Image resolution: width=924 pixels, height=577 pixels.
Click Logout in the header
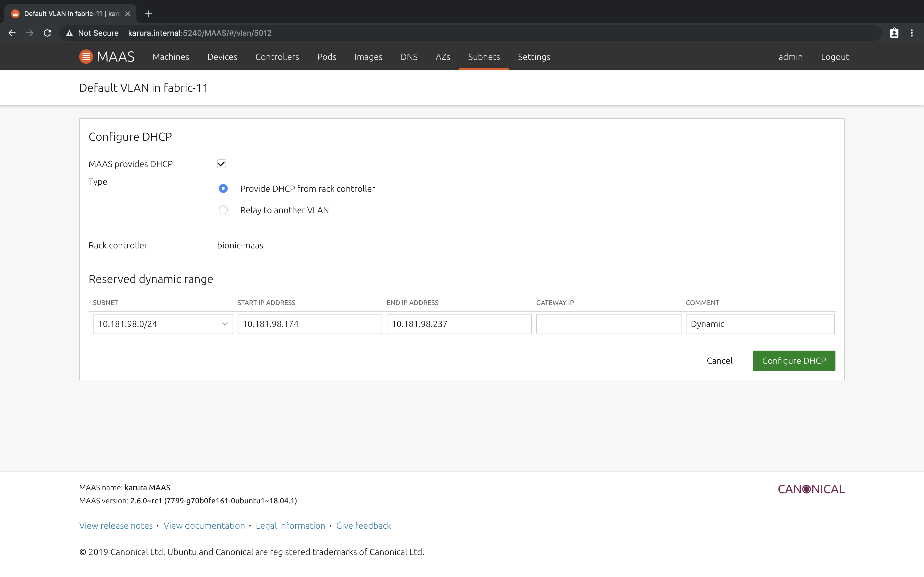tap(835, 57)
